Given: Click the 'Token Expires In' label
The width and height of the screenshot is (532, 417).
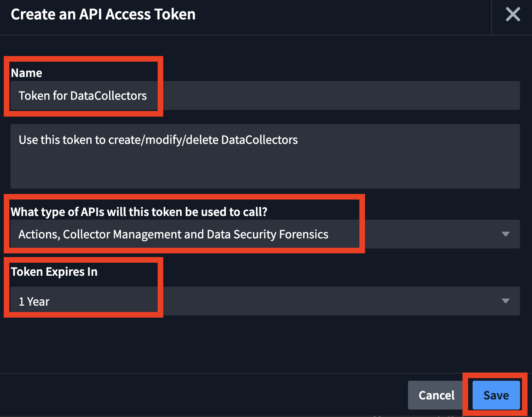Looking at the screenshot, I should [54, 272].
